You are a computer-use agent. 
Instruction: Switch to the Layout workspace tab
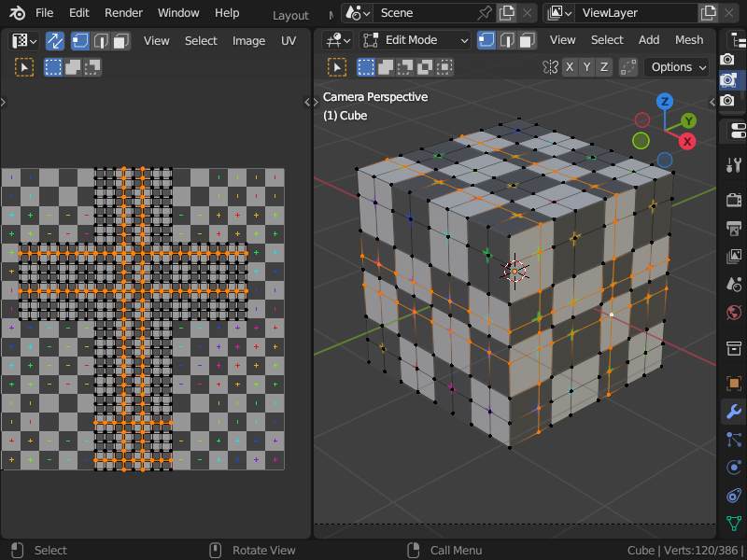pyautogui.click(x=290, y=15)
